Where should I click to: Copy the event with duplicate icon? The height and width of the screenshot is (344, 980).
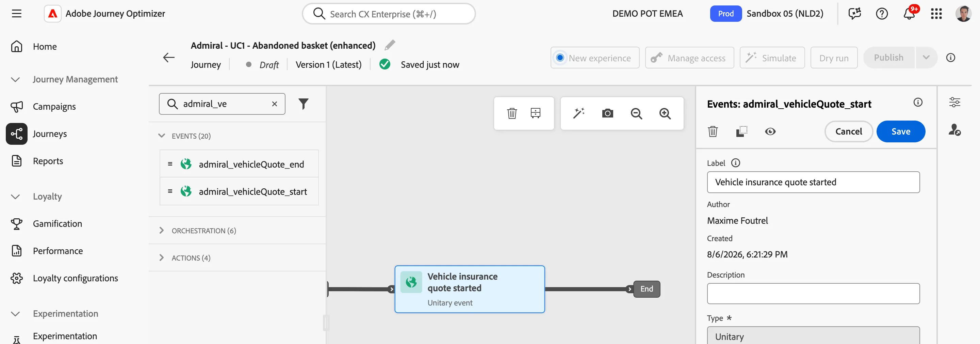[741, 131]
